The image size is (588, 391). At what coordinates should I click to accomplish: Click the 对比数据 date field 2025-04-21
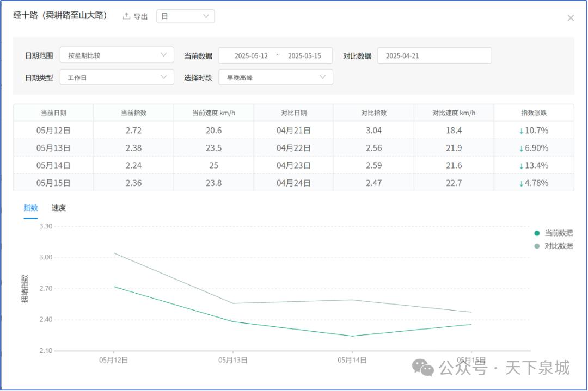click(434, 55)
